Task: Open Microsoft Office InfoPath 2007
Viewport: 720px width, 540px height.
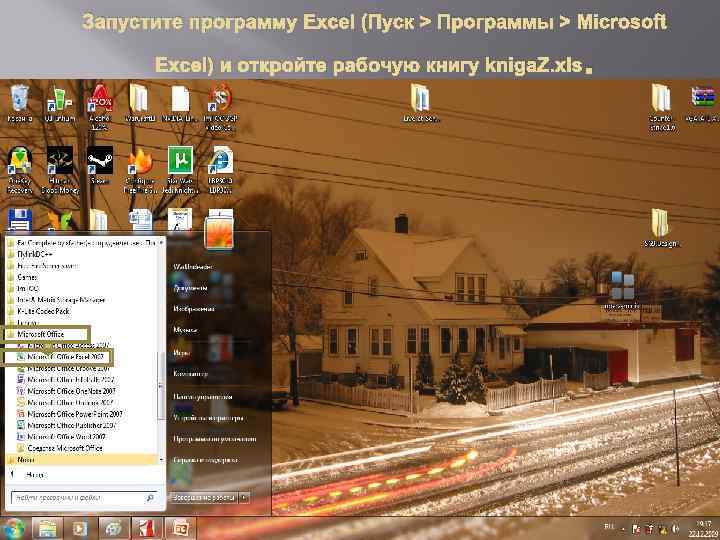Action: tap(65, 380)
